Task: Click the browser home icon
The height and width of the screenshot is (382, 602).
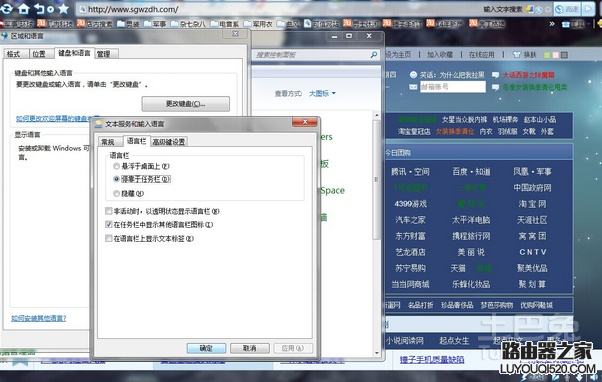Action: pos(24,8)
